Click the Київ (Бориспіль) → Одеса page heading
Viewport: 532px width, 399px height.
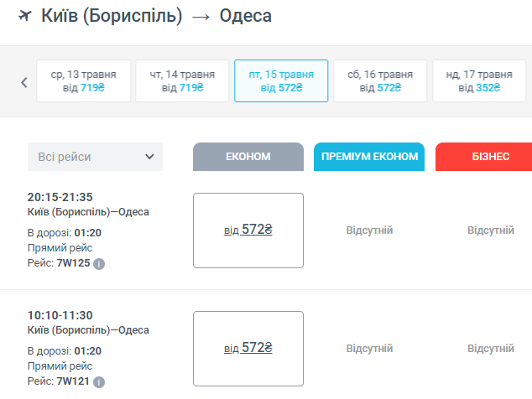156,16
